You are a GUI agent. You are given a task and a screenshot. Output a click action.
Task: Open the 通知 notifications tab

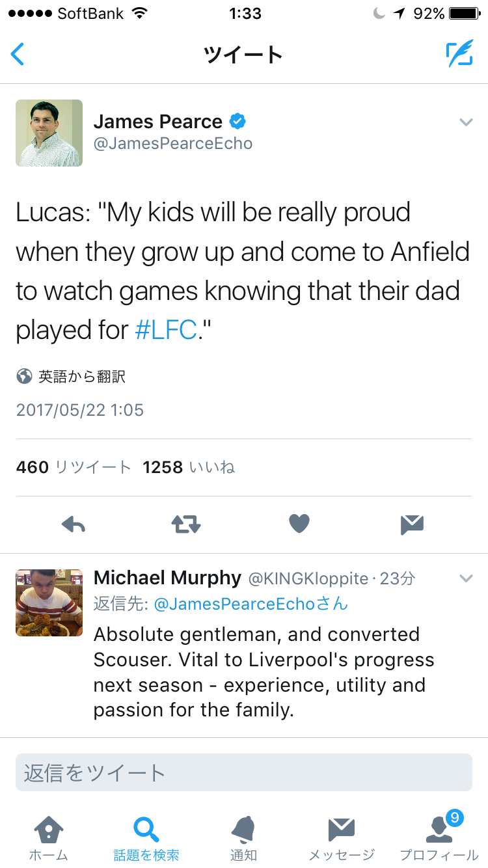[243, 838]
